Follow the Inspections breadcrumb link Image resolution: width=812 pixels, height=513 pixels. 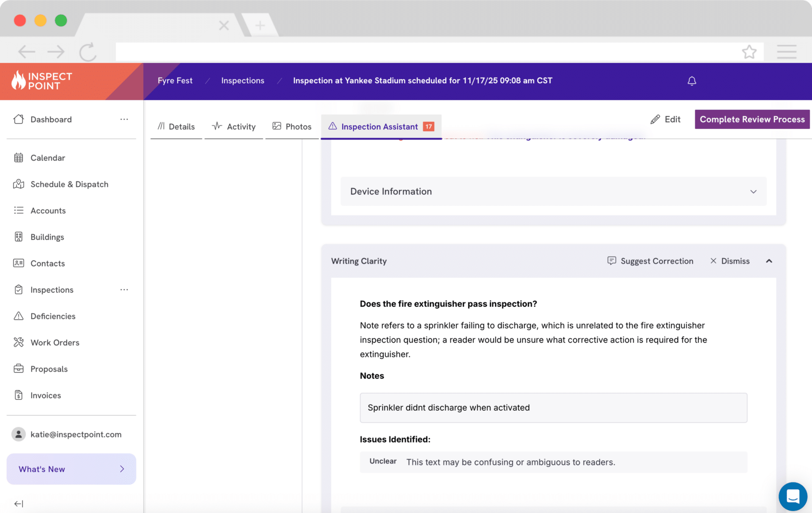point(243,81)
